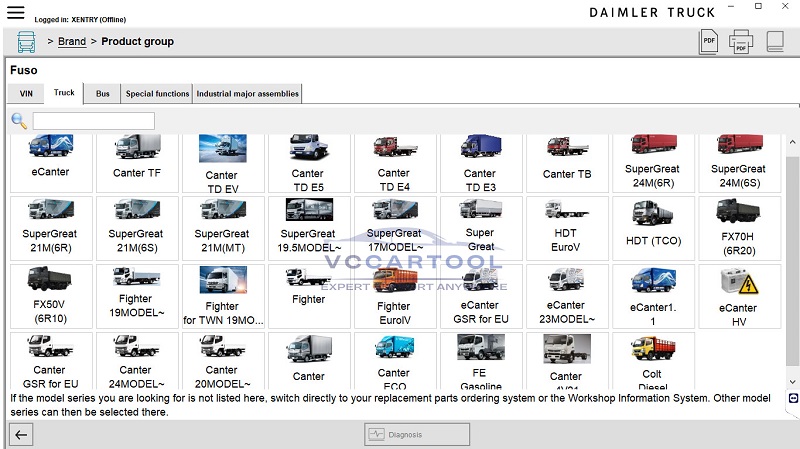Open the HDT EuroV model
The width and height of the screenshot is (800, 449).
coord(567,228)
